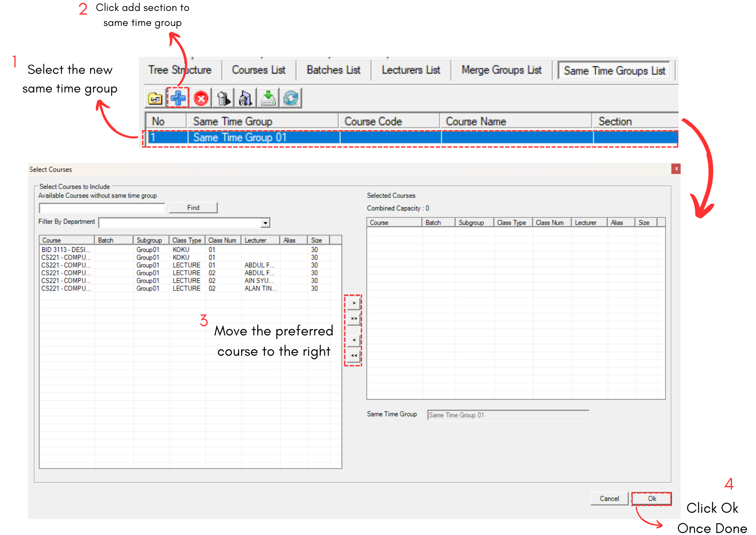Click the blue plus add section icon
The height and width of the screenshot is (535, 756).
click(178, 98)
